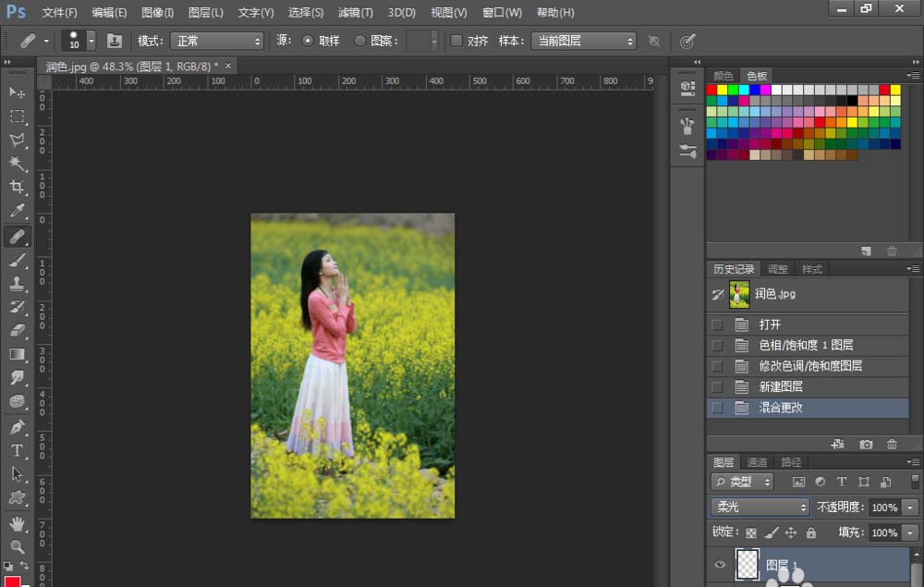The height and width of the screenshot is (587, 924).
Task: Select the Crop tool in the toolbox
Action: 18,188
